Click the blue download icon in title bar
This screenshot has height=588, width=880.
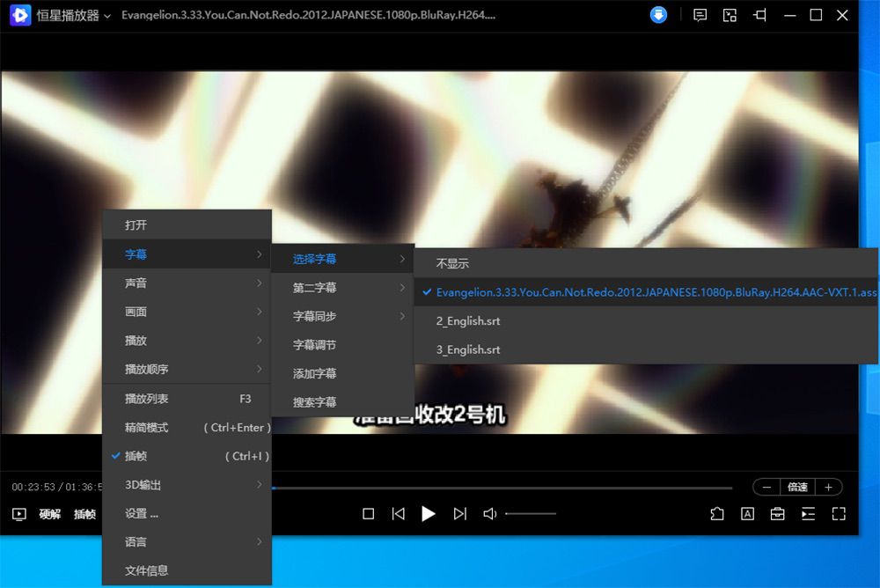click(658, 15)
